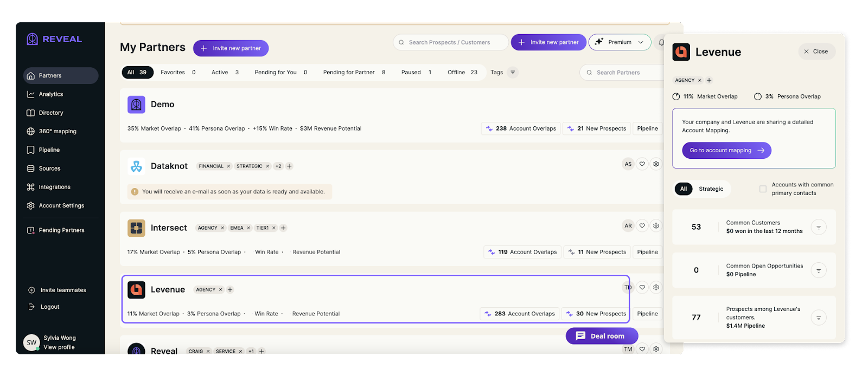The width and height of the screenshot is (868, 376).
Task: Click View profile for Sylvia Wong
Action: point(59,347)
